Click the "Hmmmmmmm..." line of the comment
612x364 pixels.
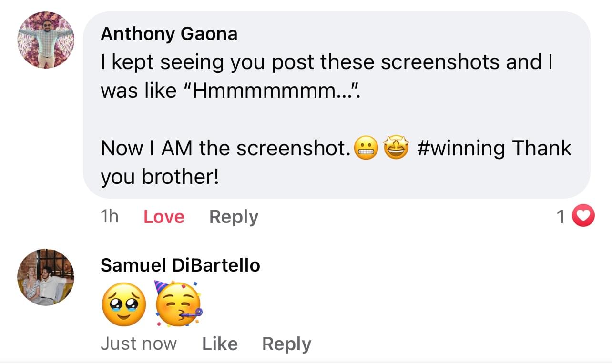coord(231,91)
